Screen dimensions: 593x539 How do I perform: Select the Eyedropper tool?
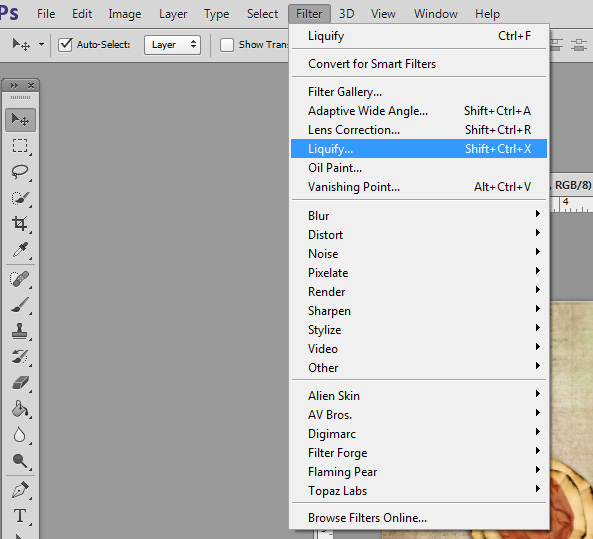(x=20, y=250)
